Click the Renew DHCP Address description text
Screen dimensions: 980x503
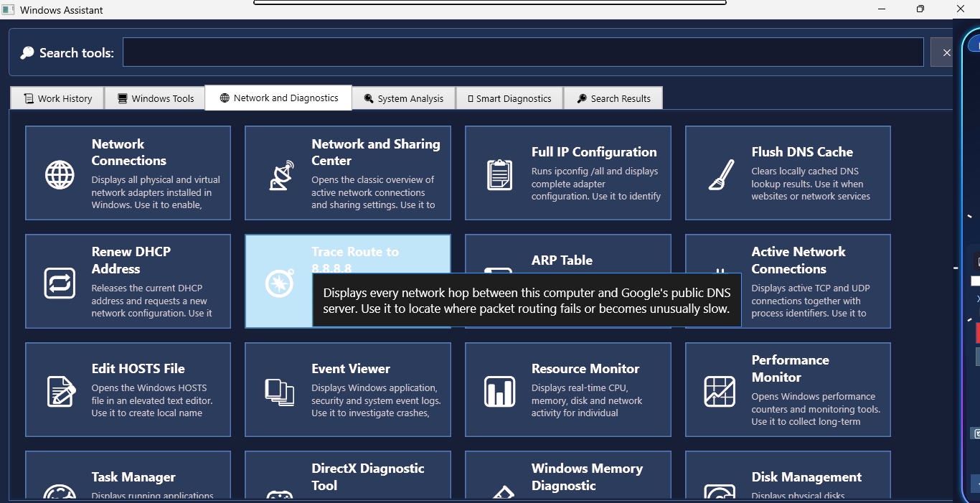pyautogui.click(x=151, y=301)
